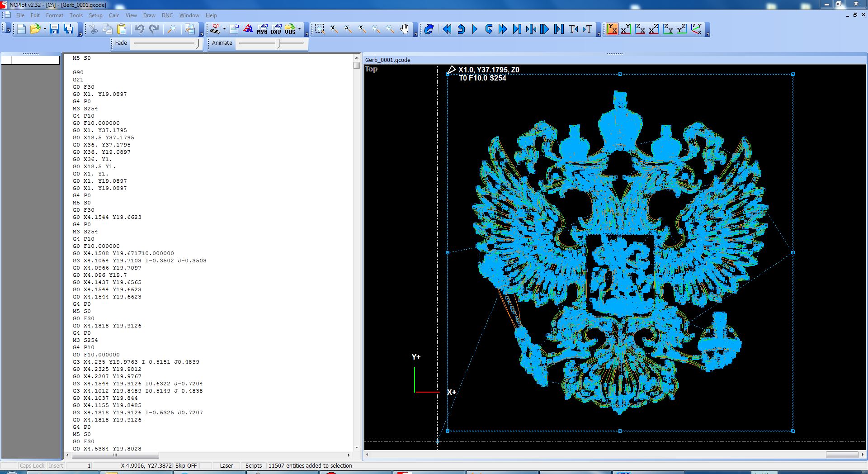Open the View menu
The height and width of the screenshot is (474, 868).
tap(131, 15)
